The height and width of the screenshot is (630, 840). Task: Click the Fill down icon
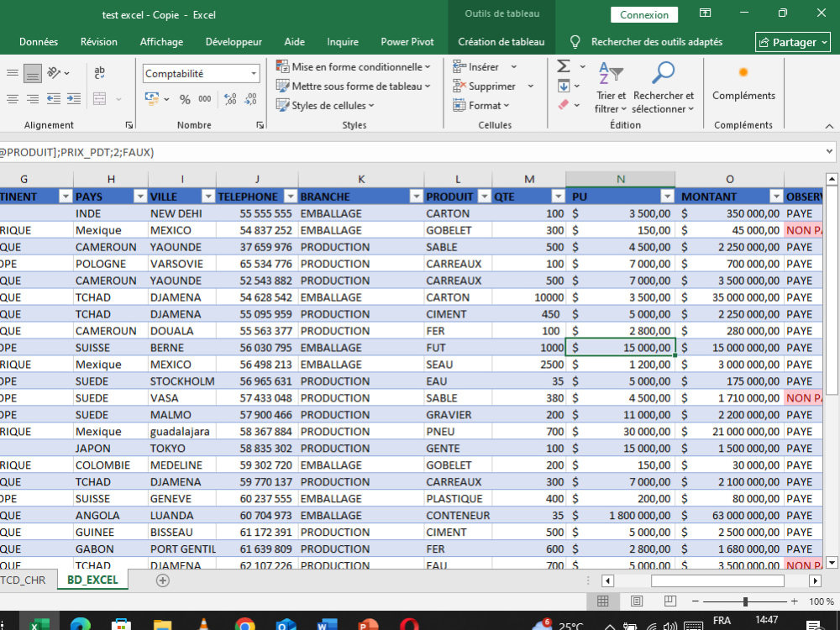click(564, 86)
